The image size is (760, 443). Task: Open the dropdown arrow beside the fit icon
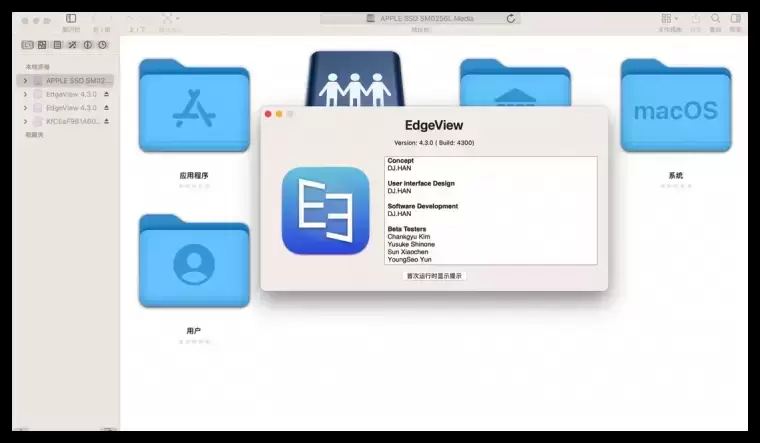[x=178, y=18]
